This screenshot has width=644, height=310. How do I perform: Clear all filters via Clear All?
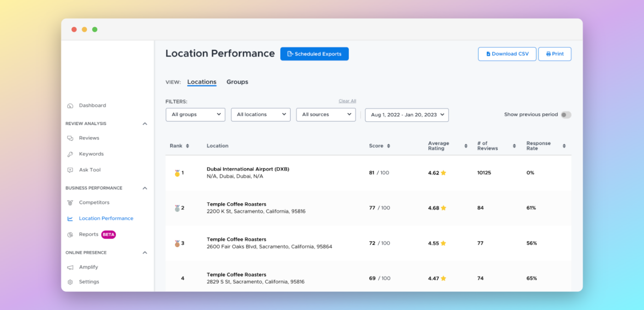pos(347,101)
